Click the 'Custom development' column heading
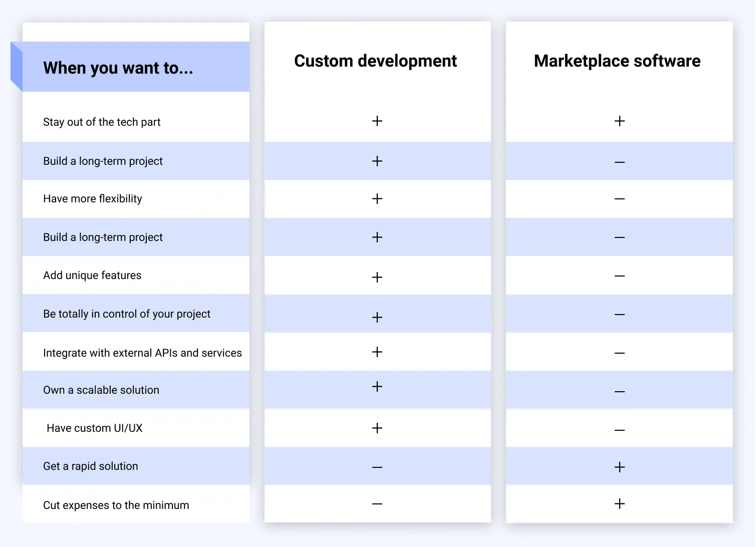 375,61
